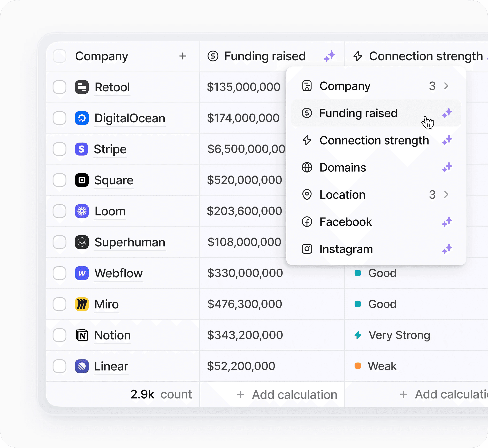The height and width of the screenshot is (448, 488).
Task: Click the Notion logo icon
Action: 82,335
